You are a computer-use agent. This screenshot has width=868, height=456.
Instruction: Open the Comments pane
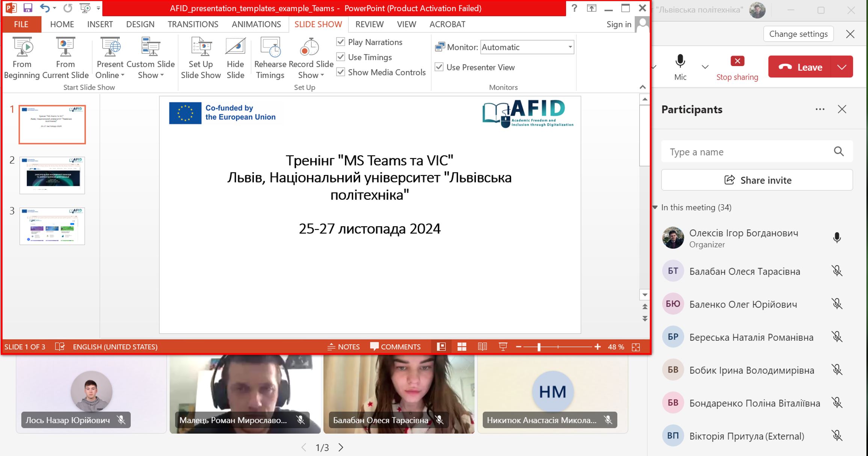[x=396, y=347]
